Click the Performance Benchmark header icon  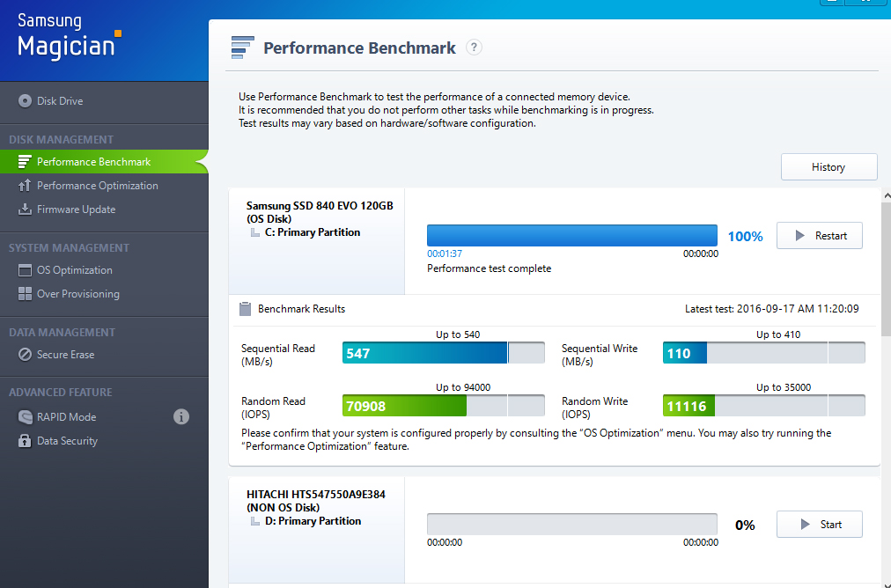(242, 48)
